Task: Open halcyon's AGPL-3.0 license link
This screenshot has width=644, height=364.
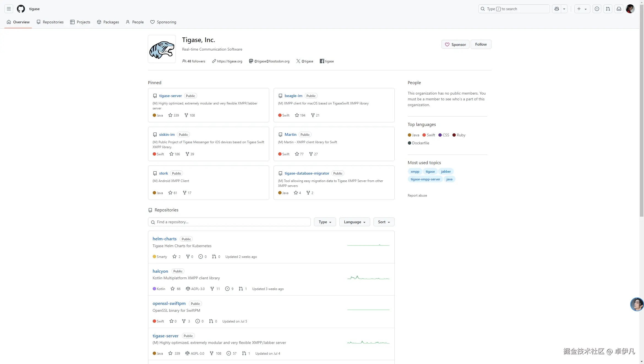Action: [x=195, y=289]
